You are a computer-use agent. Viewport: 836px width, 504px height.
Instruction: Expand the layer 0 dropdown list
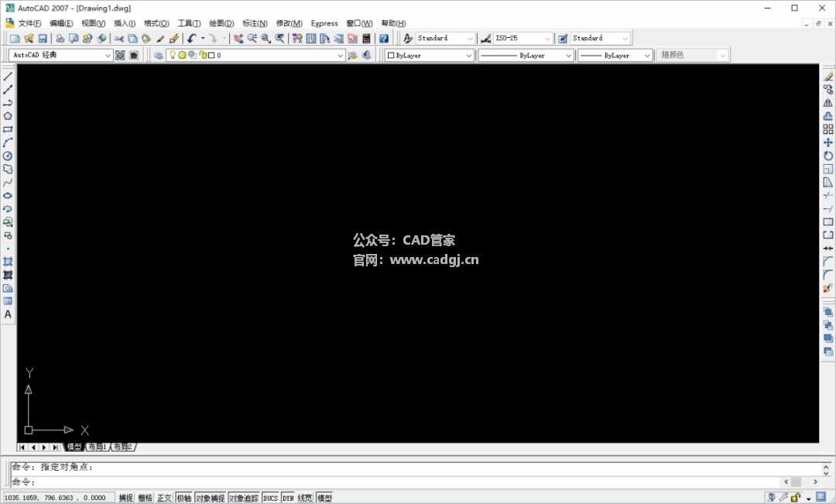point(341,55)
